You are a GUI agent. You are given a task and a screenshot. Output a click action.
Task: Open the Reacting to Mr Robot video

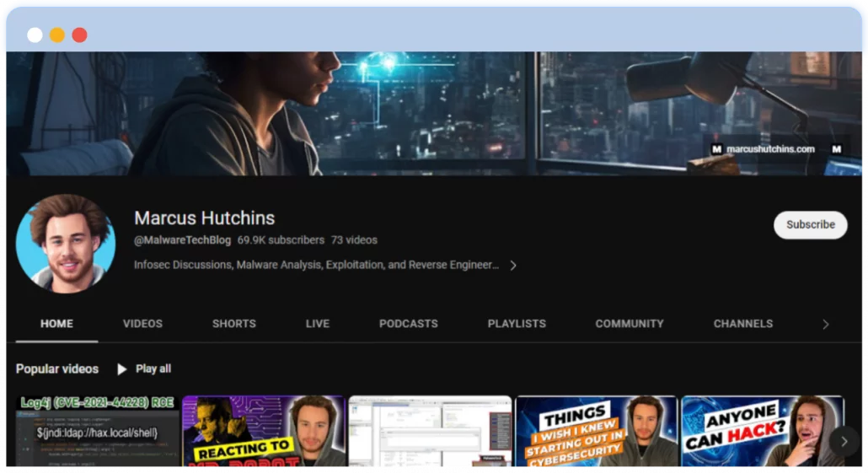click(264, 431)
